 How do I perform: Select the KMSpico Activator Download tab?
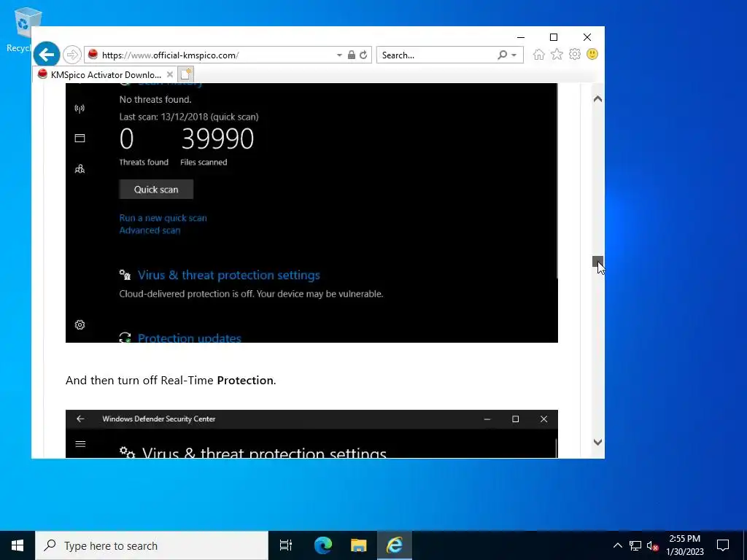pos(106,75)
